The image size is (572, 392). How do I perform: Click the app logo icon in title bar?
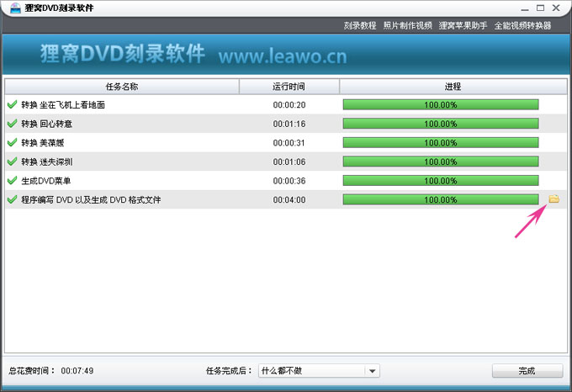(15, 8)
